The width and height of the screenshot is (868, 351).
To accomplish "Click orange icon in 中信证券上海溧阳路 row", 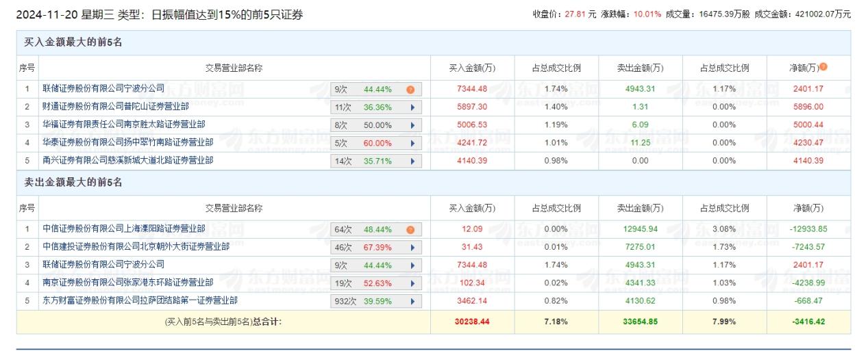I will click(x=410, y=229).
